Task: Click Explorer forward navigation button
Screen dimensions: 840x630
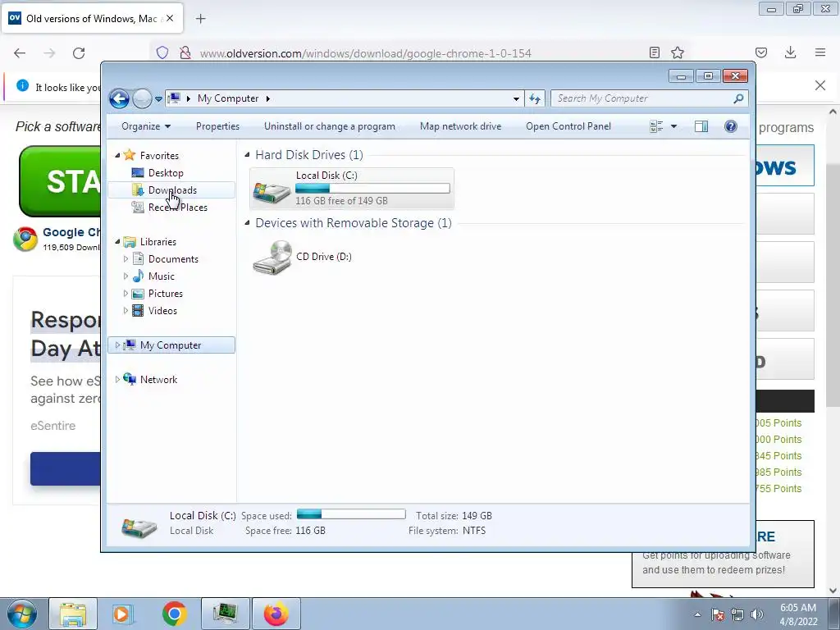Action: click(142, 98)
